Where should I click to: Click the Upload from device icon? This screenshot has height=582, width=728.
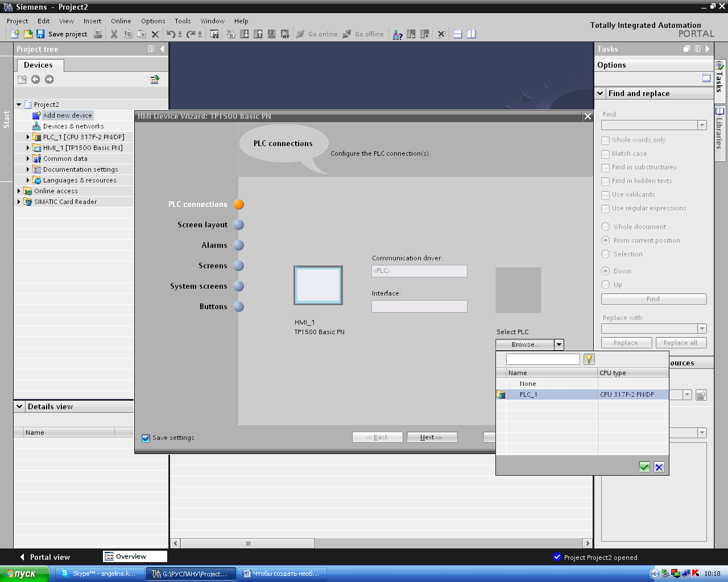[258, 34]
